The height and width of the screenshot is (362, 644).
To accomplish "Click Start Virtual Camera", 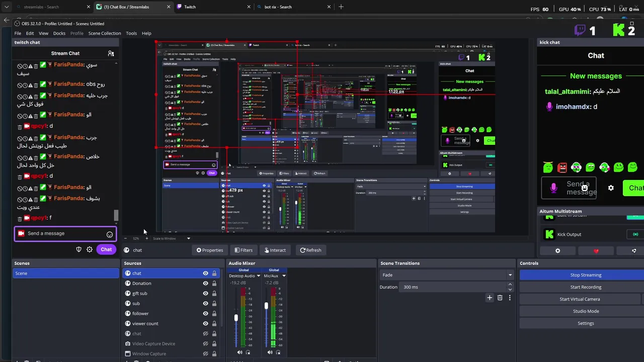I will pos(580,299).
